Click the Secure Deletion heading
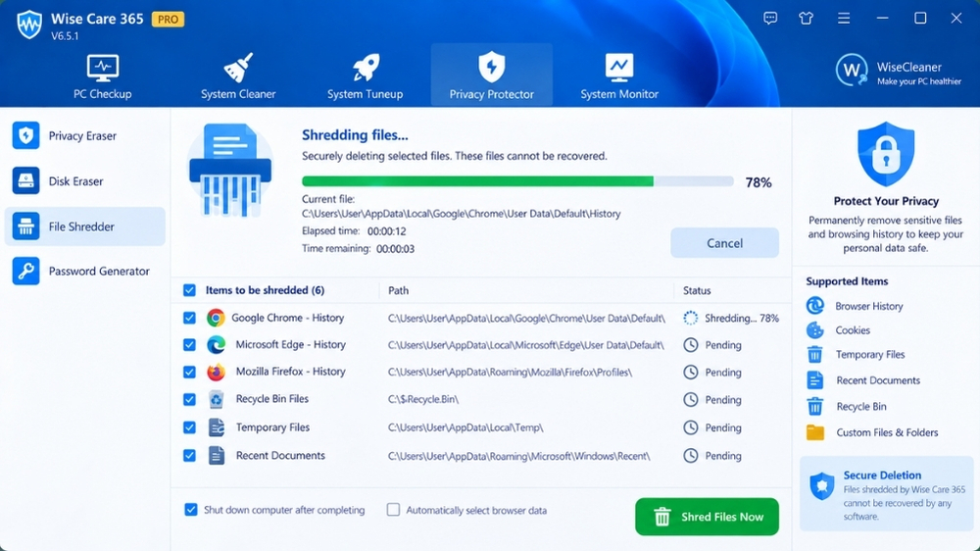The height and width of the screenshot is (551, 980). 882,476
